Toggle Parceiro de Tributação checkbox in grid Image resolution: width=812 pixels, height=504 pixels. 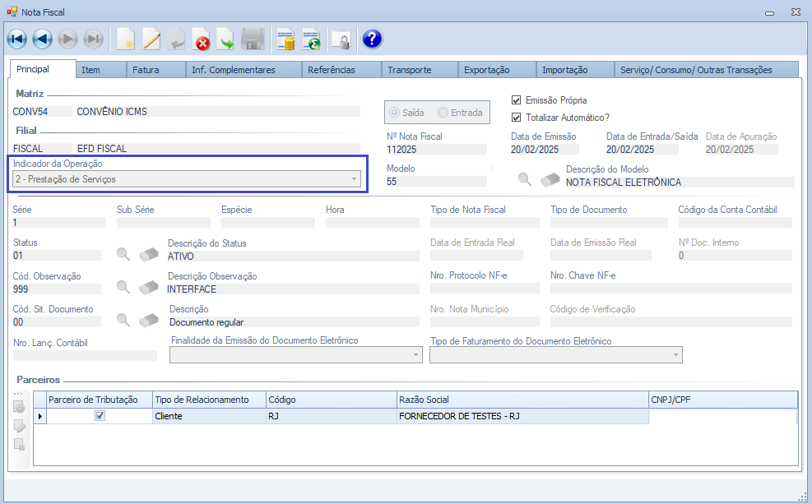100,416
